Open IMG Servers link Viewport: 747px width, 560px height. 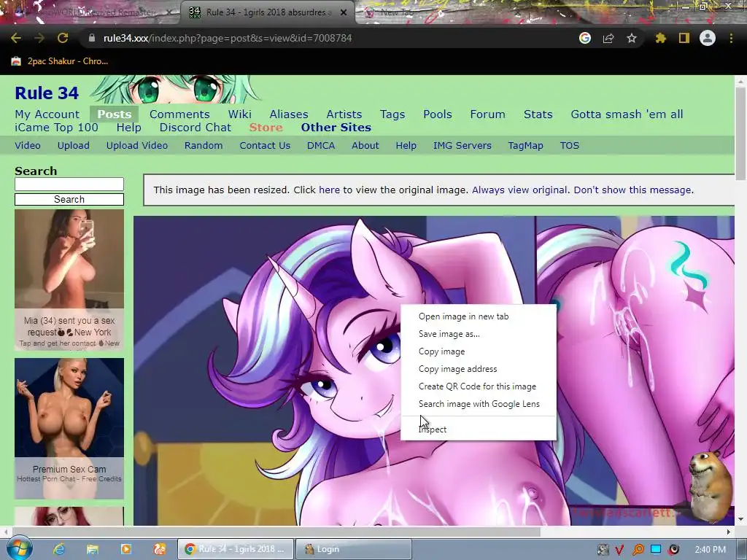(x=462, y=146)
